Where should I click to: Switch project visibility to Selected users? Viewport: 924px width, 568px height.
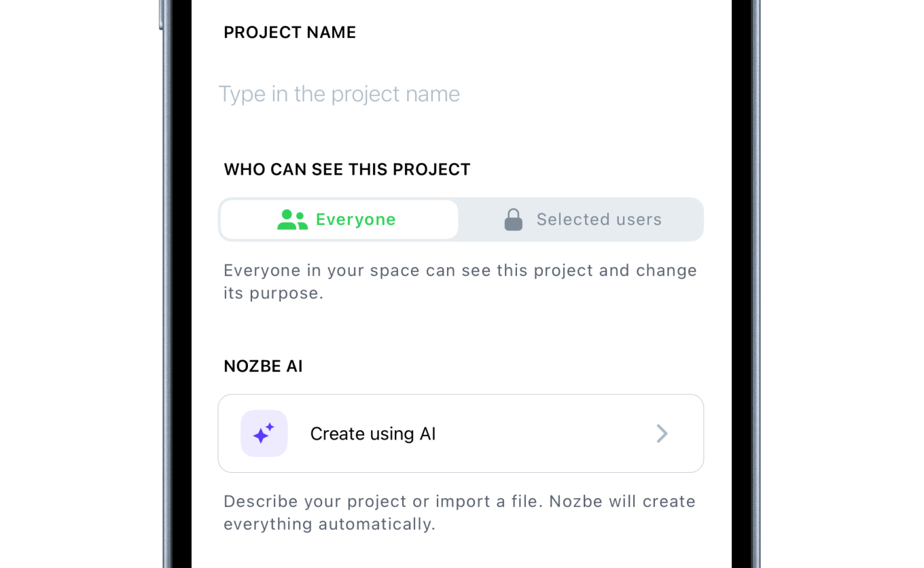coord(581,219)
